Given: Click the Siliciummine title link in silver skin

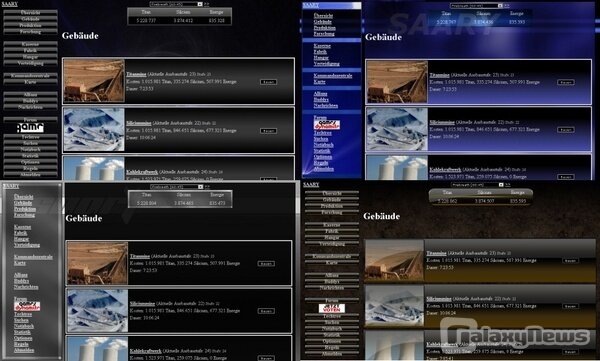Looking at the screenshot, I should coord(142,304).
